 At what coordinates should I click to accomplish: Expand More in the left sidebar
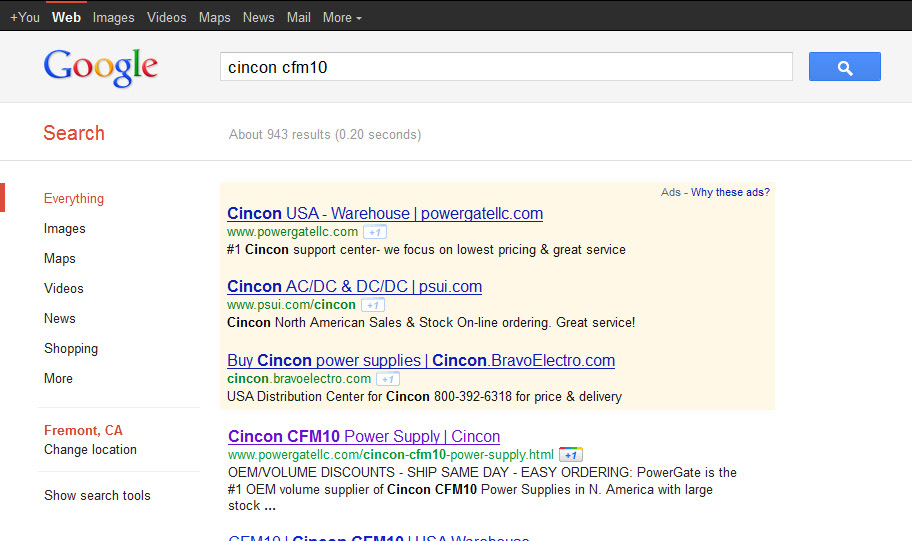click(58, 379)
